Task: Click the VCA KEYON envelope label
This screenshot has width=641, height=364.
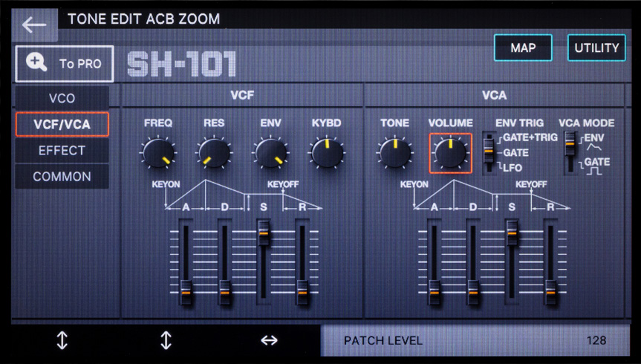Action: pos(414,184)
